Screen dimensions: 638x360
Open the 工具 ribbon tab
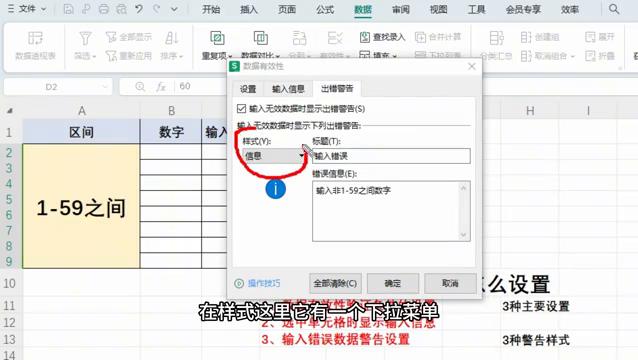[476, 9]
